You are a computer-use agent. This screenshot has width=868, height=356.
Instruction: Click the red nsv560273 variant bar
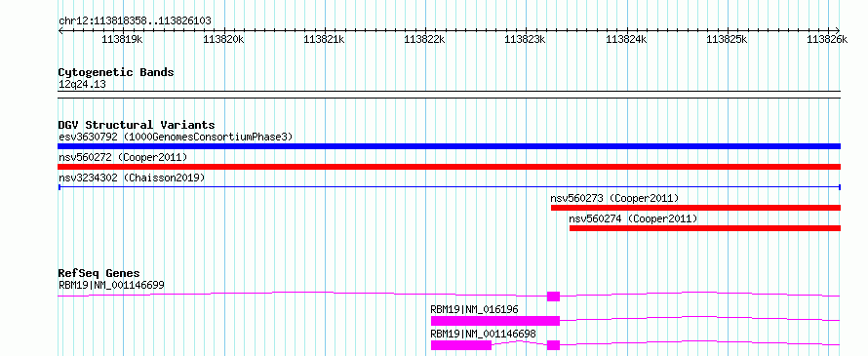(x=695, y=208)
